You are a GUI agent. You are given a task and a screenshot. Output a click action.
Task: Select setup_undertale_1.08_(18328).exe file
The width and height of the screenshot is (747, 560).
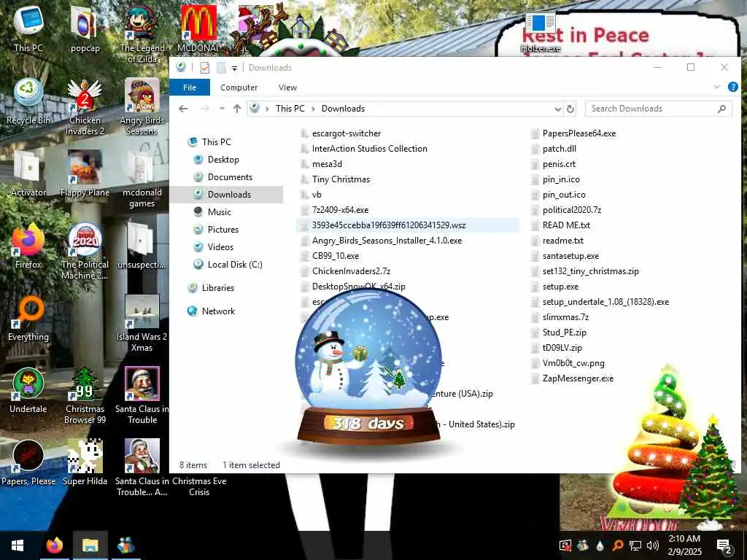coord(605,302)
